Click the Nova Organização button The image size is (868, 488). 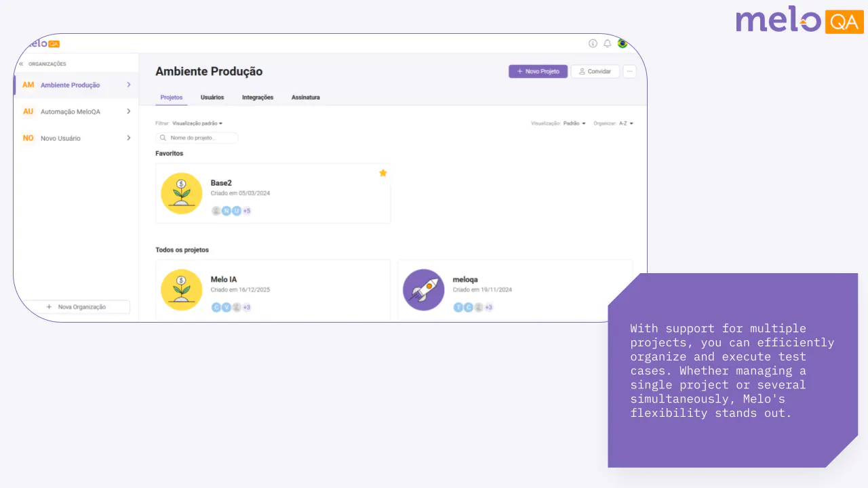(x=76, y=307)
